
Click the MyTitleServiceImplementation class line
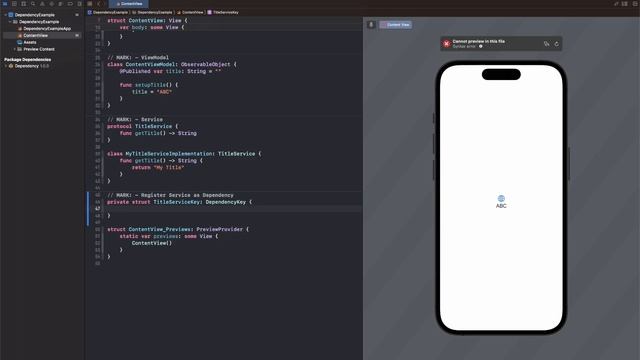184,154
